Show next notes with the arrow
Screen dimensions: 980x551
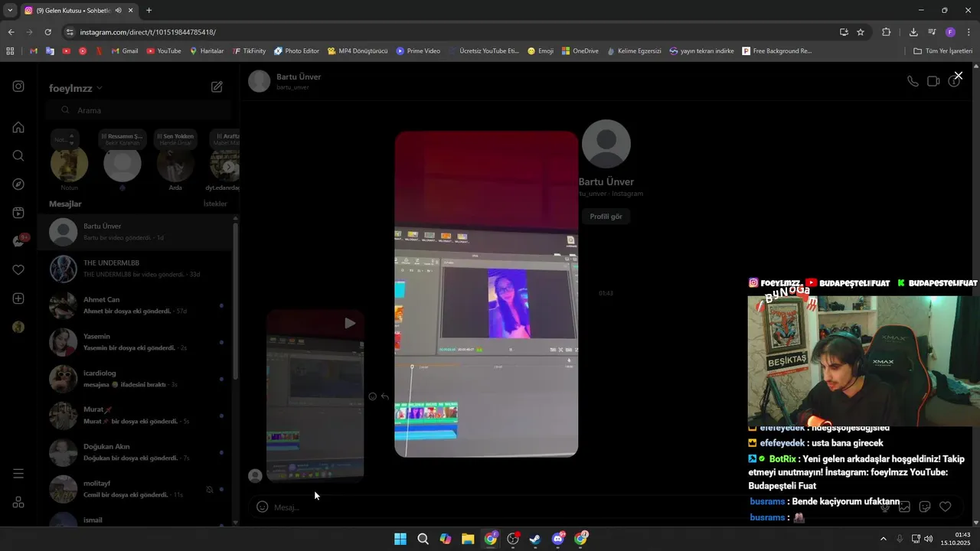click(x=228, y=167)
